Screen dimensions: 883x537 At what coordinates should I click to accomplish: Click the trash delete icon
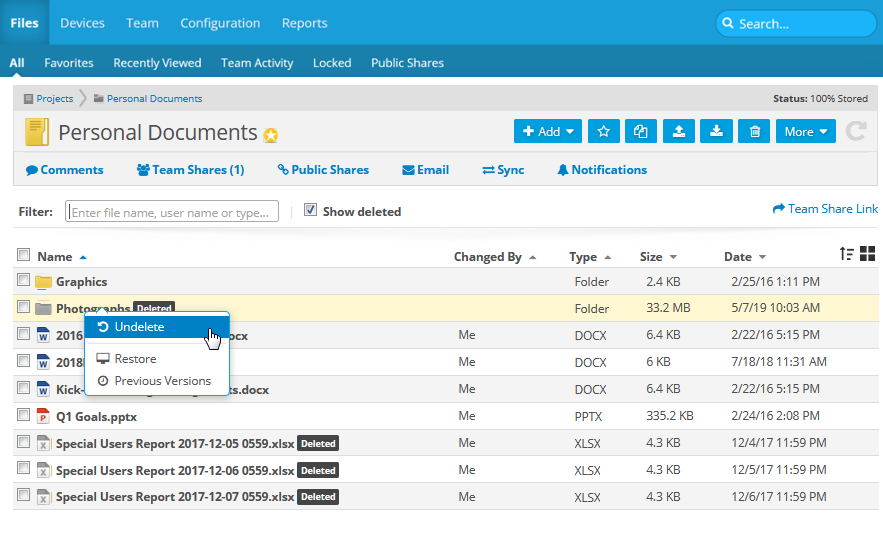755,131
